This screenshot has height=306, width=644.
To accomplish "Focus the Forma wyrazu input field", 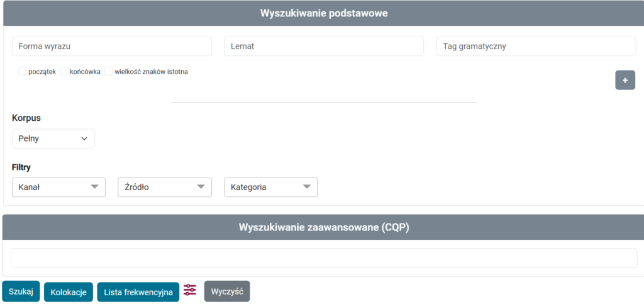I will click(x=112, y=47).
